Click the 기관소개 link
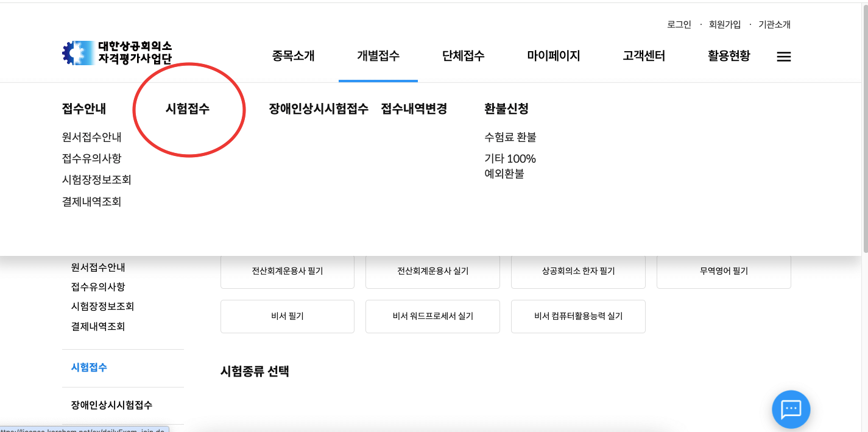The width and height of the screenshot is (868, 432). 775,24
